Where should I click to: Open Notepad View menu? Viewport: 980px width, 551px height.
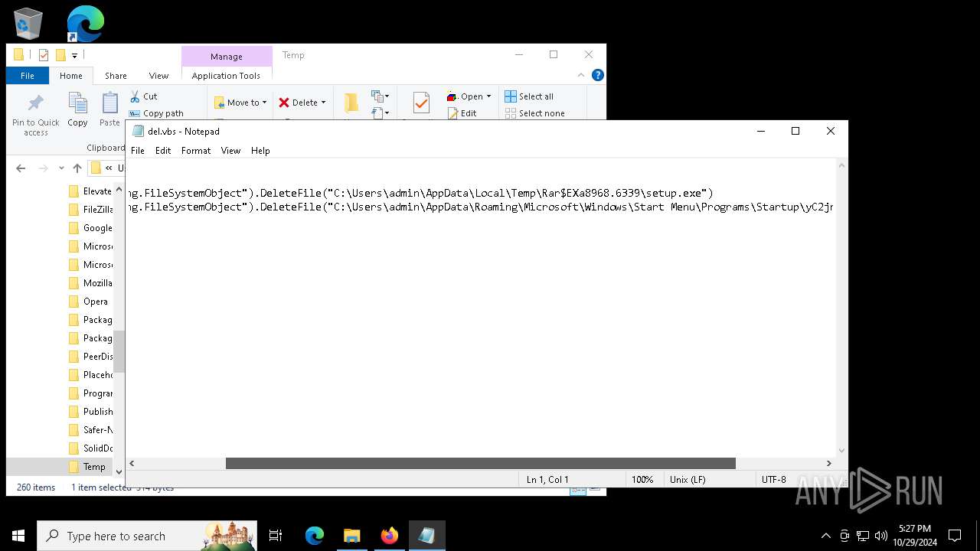[230, 151]
